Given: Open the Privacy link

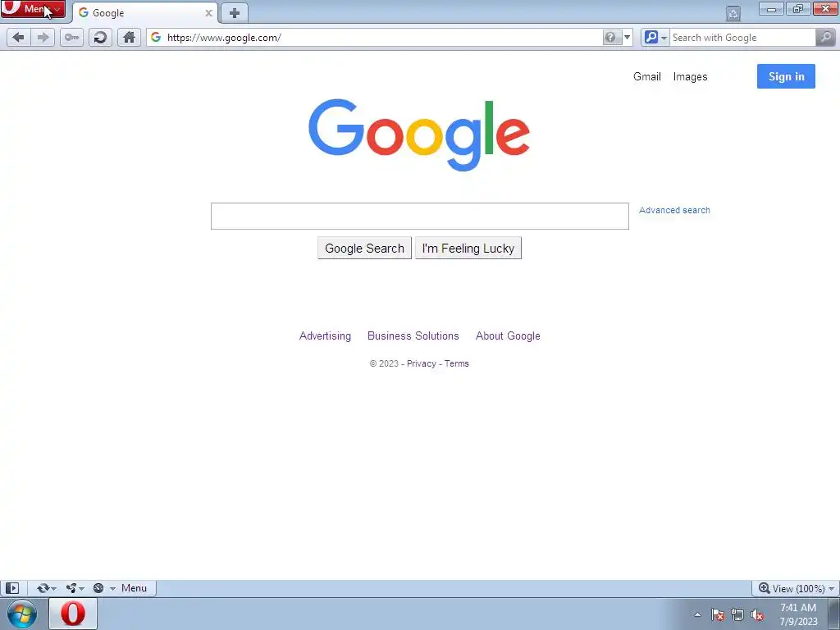Looking at the screenshot, I should [x=421, y=363].
